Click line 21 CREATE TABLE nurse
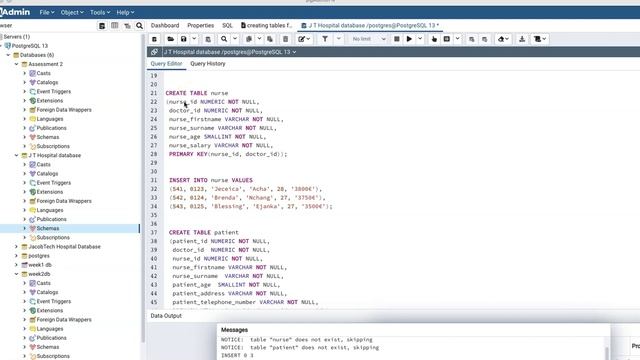640x360 pixels. pos(197,93)
